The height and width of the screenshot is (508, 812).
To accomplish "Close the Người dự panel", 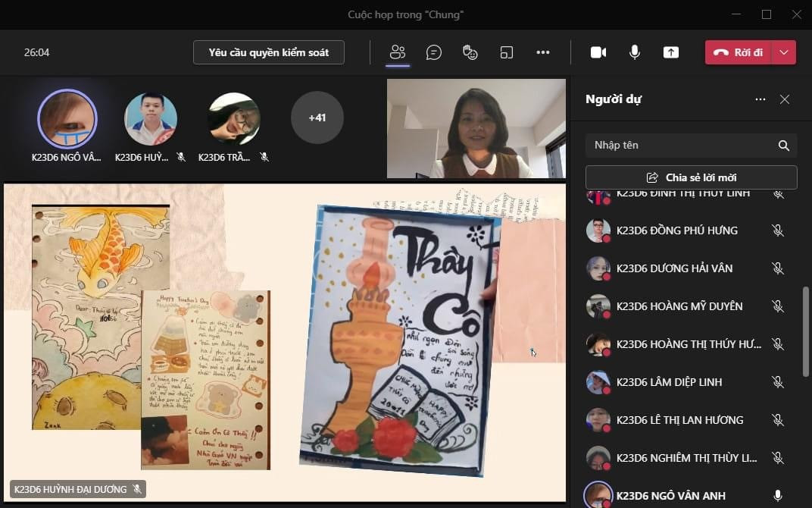I will pos(785,99).
